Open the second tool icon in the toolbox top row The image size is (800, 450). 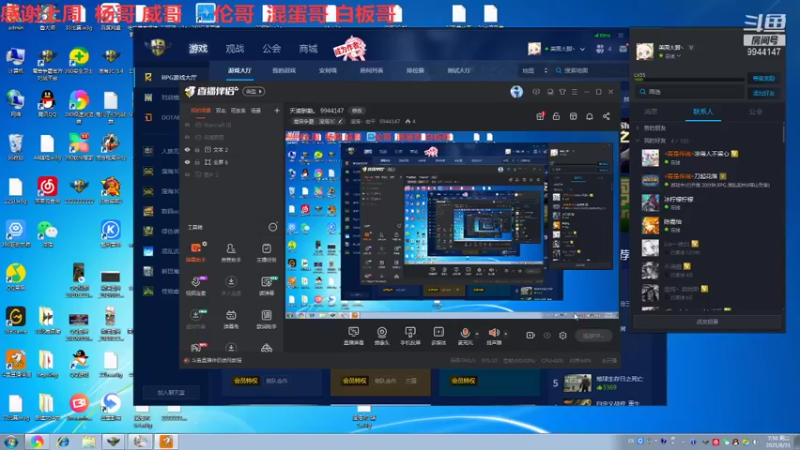[231, 248]
